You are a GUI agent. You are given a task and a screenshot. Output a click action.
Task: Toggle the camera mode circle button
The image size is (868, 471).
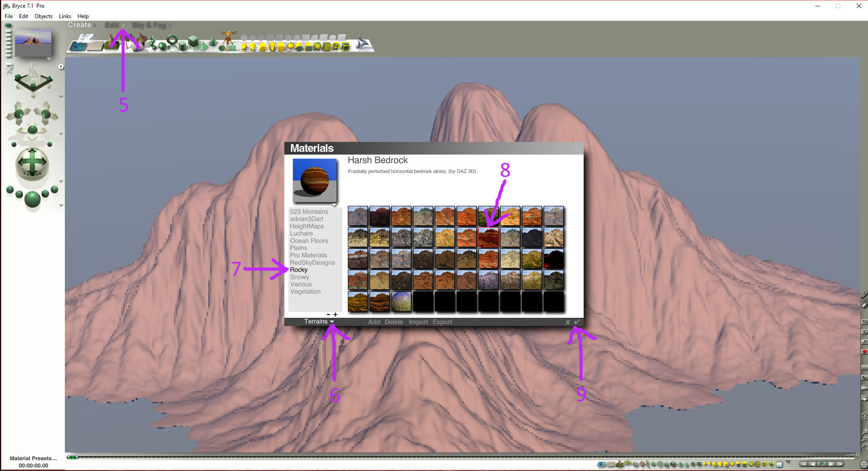[61, 67]
